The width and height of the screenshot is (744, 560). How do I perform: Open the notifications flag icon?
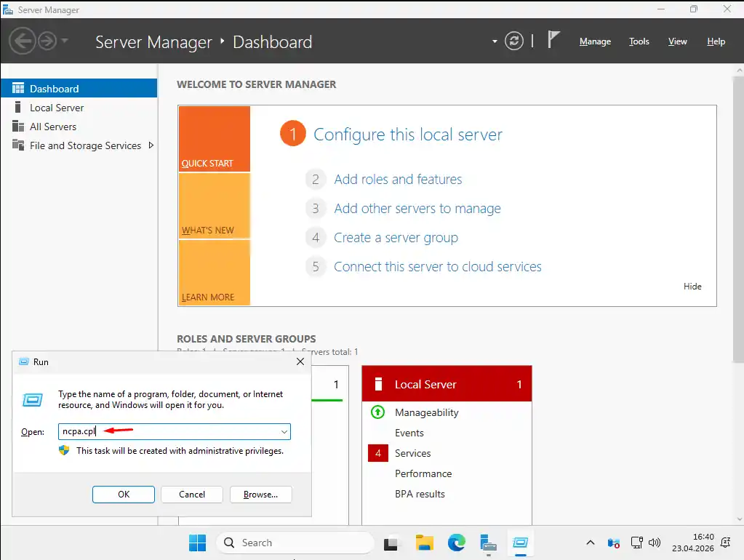[553, 39]
